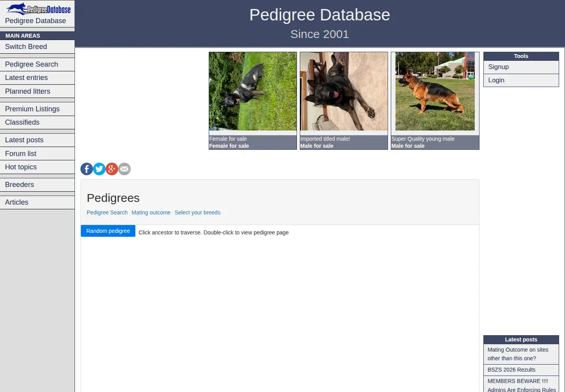The width and height of the screenshot is (565, 392).
Task: Open Female for sale dog thumbnail
Action: click(253, 91)
